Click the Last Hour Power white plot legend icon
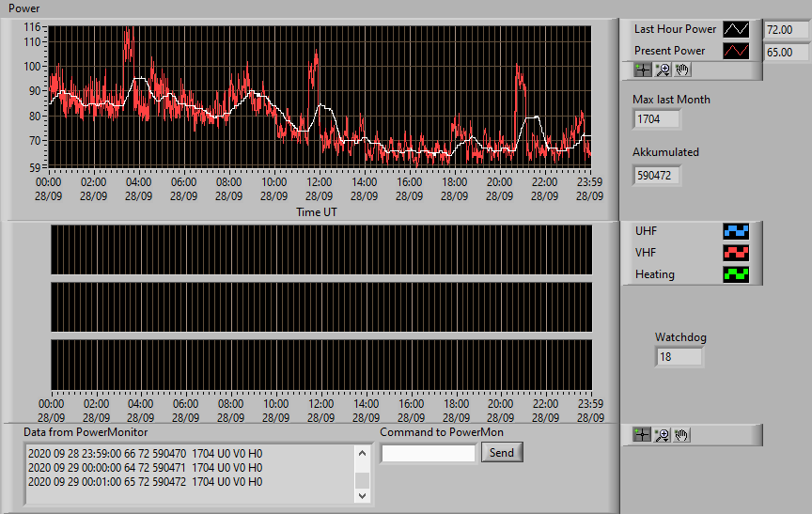 click(x=736, y=29)
